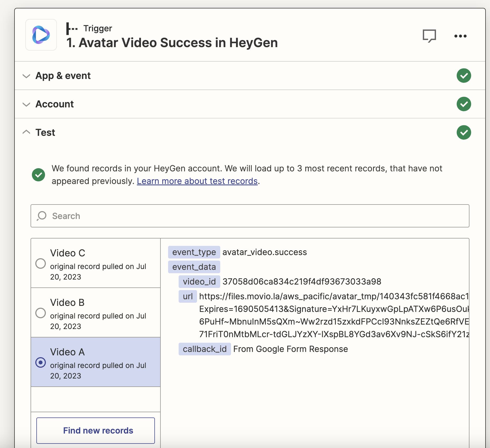Open the three-dot more options menu
The image size is (490, 448).
click(x=460, y=36)
